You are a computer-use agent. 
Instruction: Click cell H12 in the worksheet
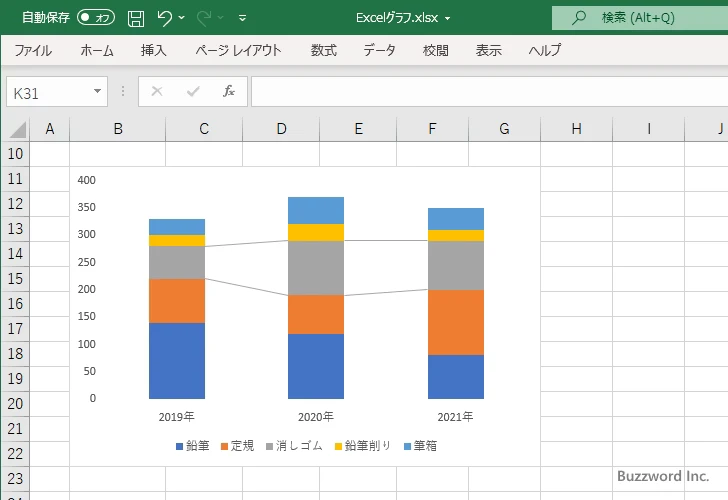(577, 204)
